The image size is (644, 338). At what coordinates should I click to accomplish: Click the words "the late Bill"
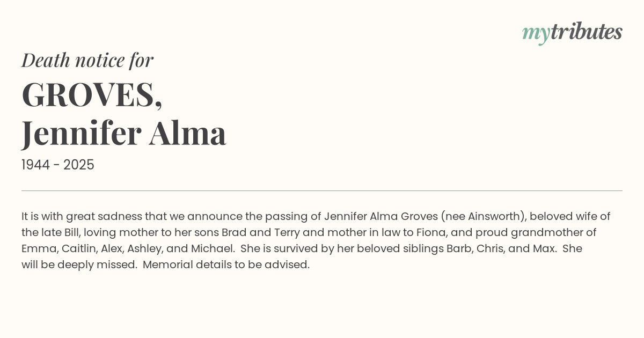point(50,232)
